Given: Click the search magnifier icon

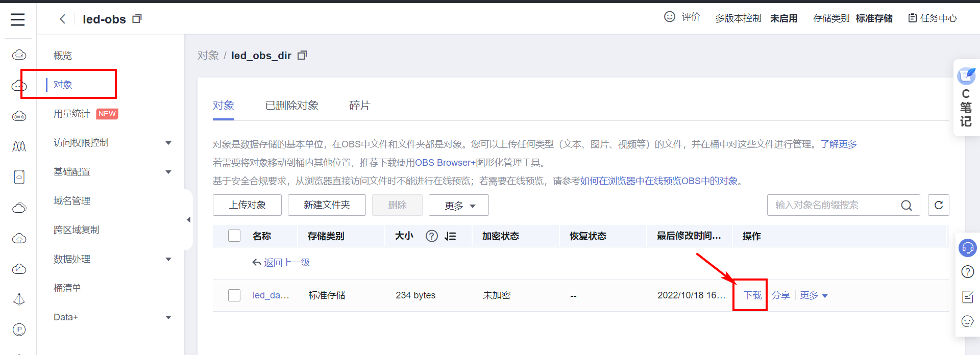Looking at the screenshot, I should coord(906,205).
